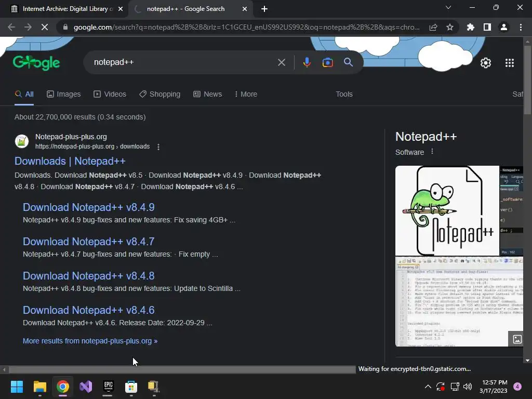Open a new browser tab
This screenshot has height=399, width=532.
pos(264,9)
